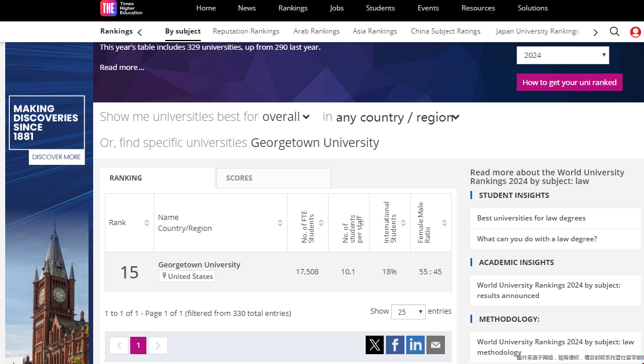Open the Events menu item
Viewport: 644px width, 364px height.
click(x=428, y=8)
